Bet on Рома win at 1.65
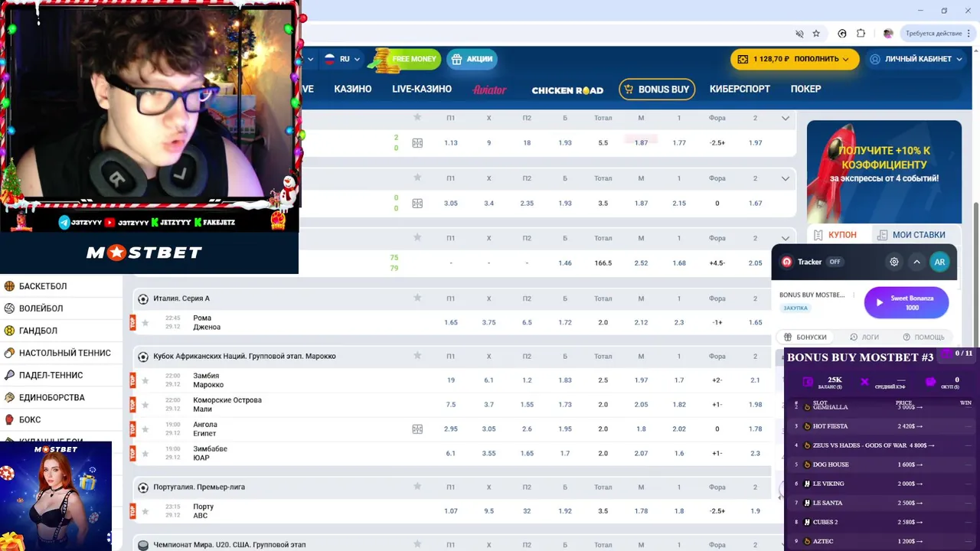 pos(451,322)
